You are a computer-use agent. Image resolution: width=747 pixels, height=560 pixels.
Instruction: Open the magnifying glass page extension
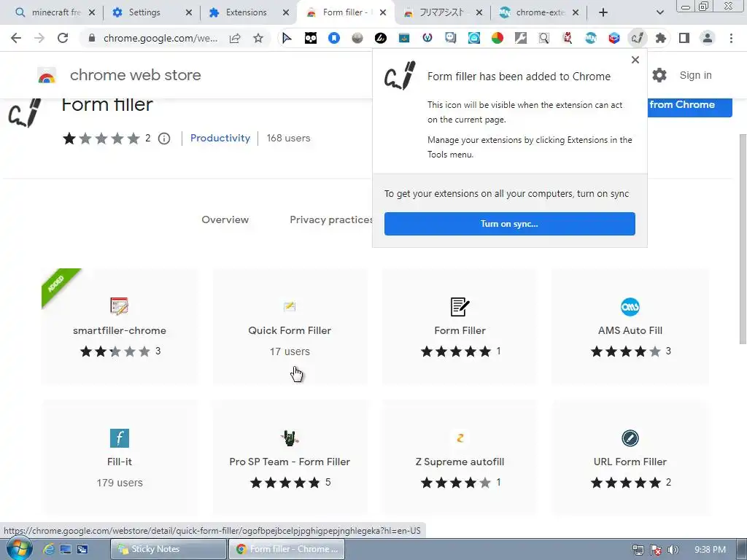544,38
